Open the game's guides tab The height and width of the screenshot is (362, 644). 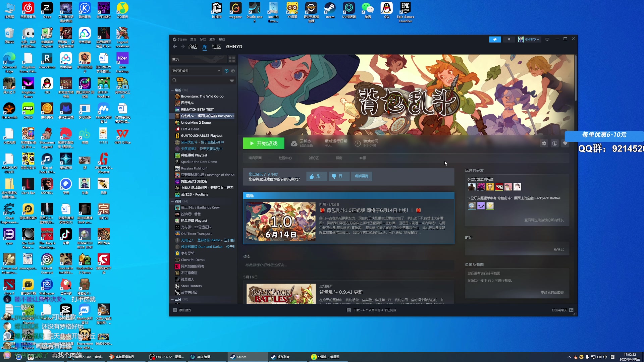click(339, 158)
